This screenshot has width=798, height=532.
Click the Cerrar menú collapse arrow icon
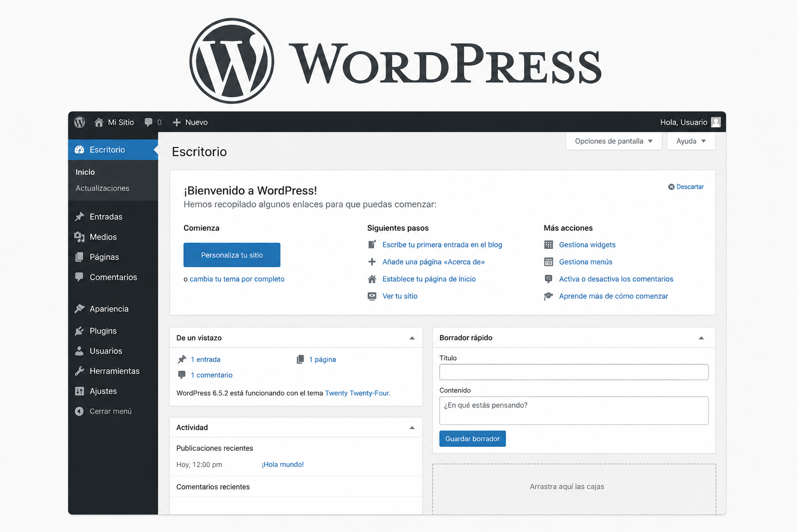(79, 411)
